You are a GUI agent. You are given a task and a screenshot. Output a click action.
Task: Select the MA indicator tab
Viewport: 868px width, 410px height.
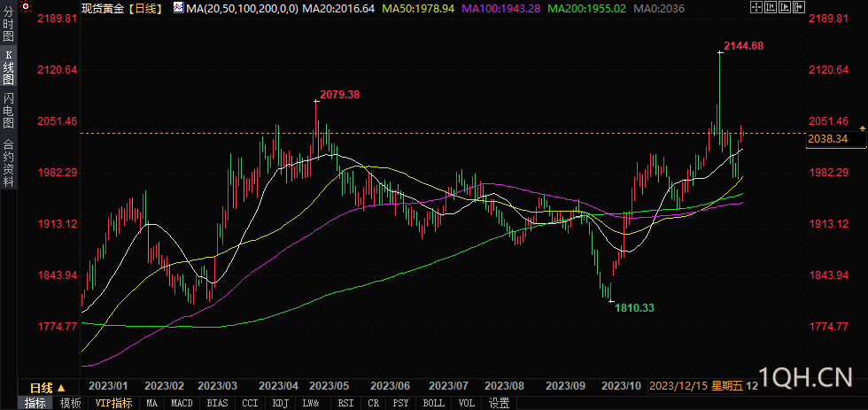(x=151, y=404)
